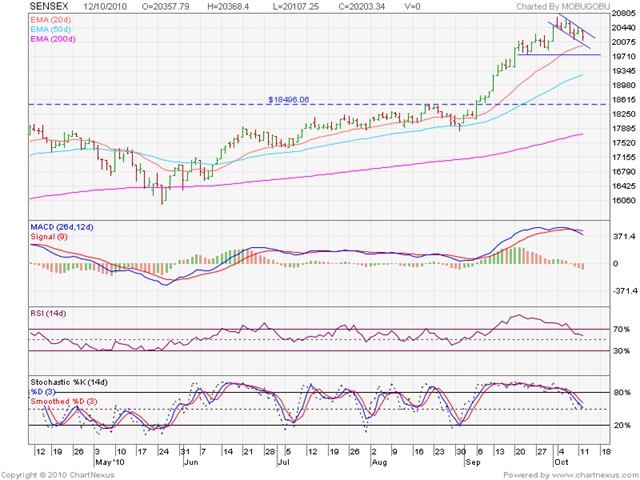640x480 pixels.
Task: Click the date 12/10/2010 in header
Action: coord(105,7)
